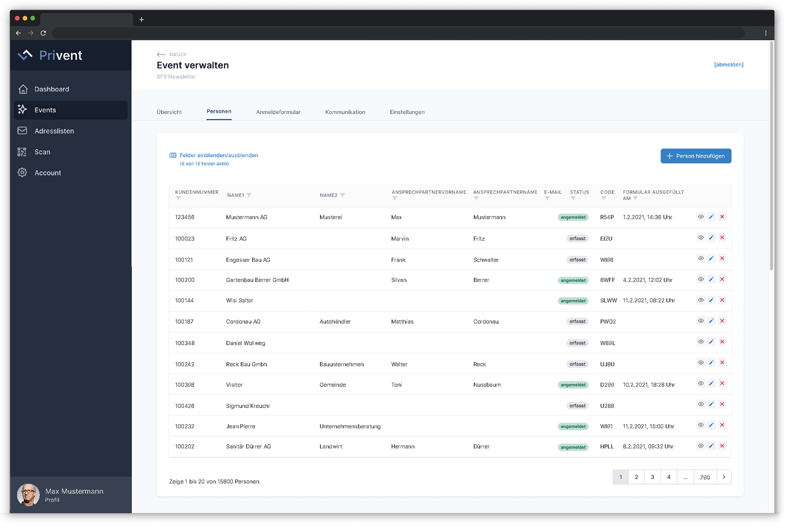Edit the Sigmund Kreuchi row
Screen dimensions: 791x532
pos(711,404)
